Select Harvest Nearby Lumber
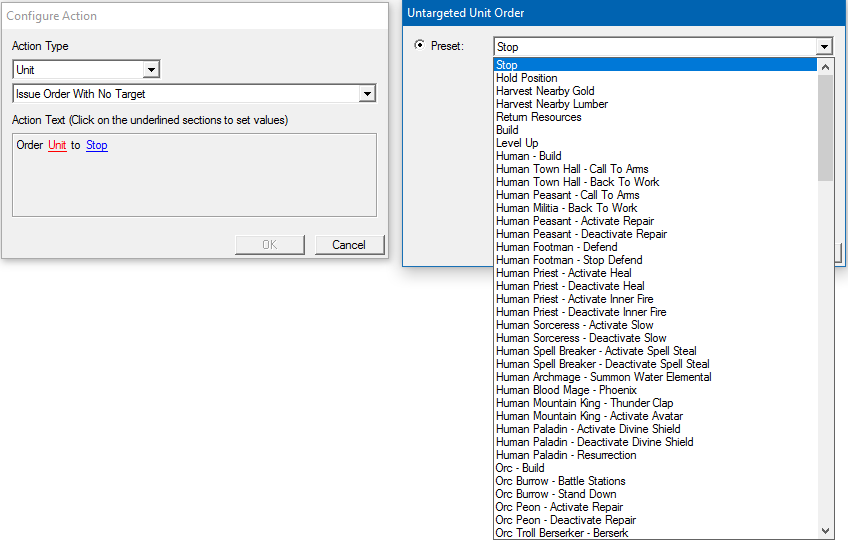Viewport: 848px width, 543px height. (655, 104)
